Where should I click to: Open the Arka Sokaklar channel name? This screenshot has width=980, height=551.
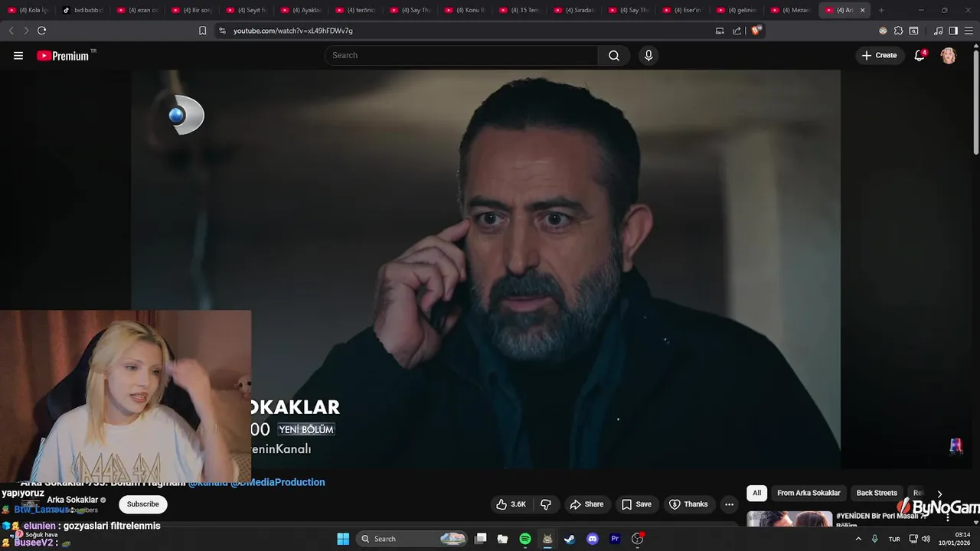click(x=73, y=500)
